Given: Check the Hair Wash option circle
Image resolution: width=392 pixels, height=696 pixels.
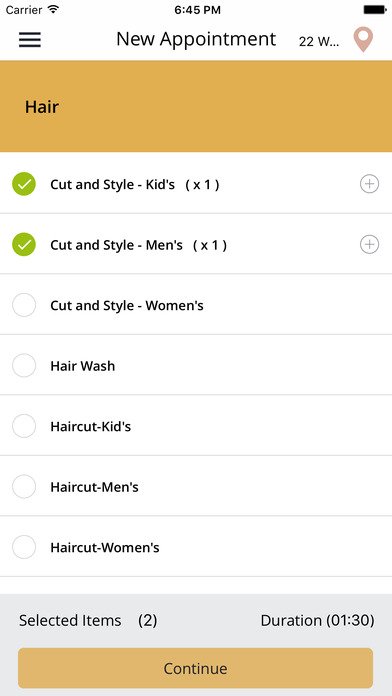Looking at the screenshot, I should (24, 365).
